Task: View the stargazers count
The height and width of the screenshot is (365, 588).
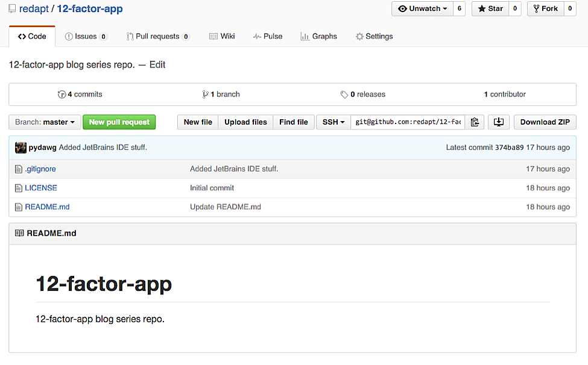Action: tap(515, 8)
